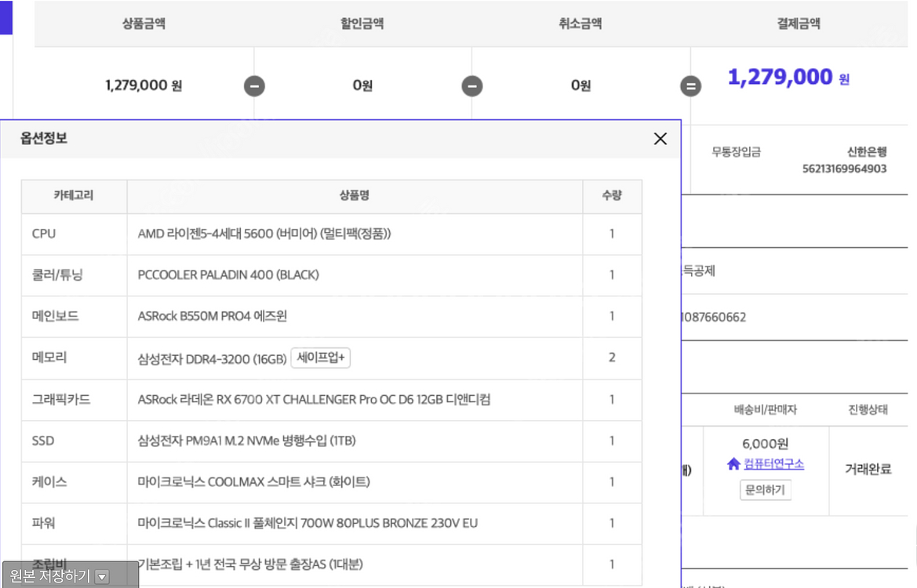Click the equals icon before 결제금액 total
This screenshot has height=588, width=917.
(x=690, y=86)
